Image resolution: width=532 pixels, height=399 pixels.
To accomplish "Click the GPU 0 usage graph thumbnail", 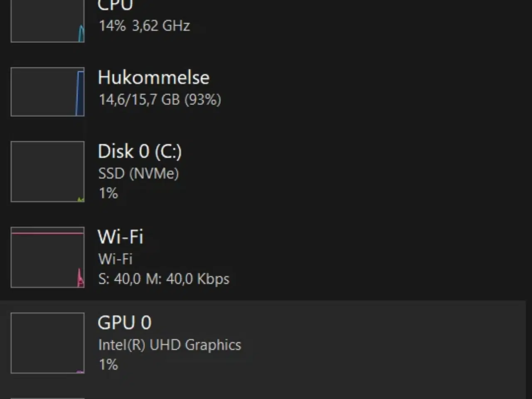I will (x=47, y=343).
